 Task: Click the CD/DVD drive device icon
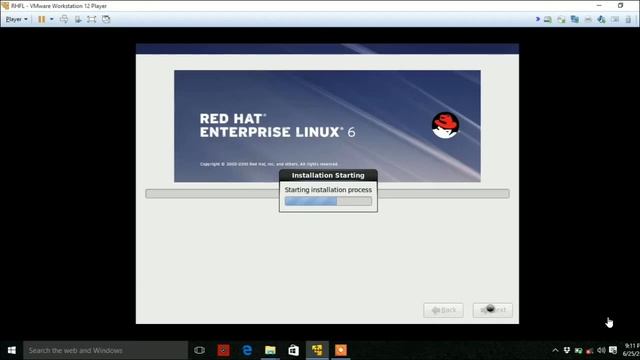pyautogui.click(x=561, y=19)
